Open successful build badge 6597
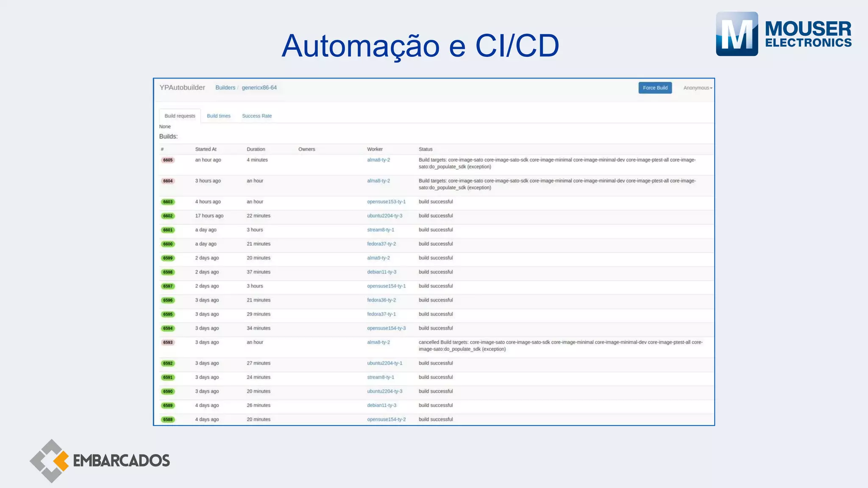The height and width of the screenshot is (488, 868). coord(168,286)
